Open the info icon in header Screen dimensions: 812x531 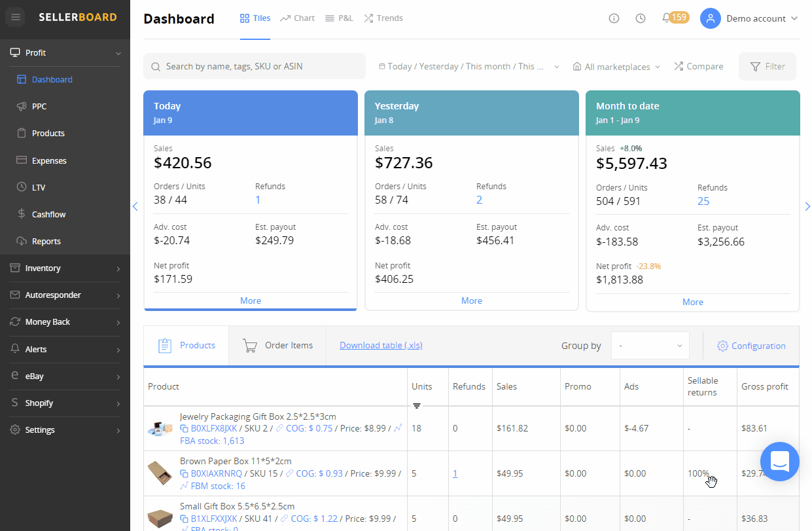pyautogui.click(x=614, y=18)
